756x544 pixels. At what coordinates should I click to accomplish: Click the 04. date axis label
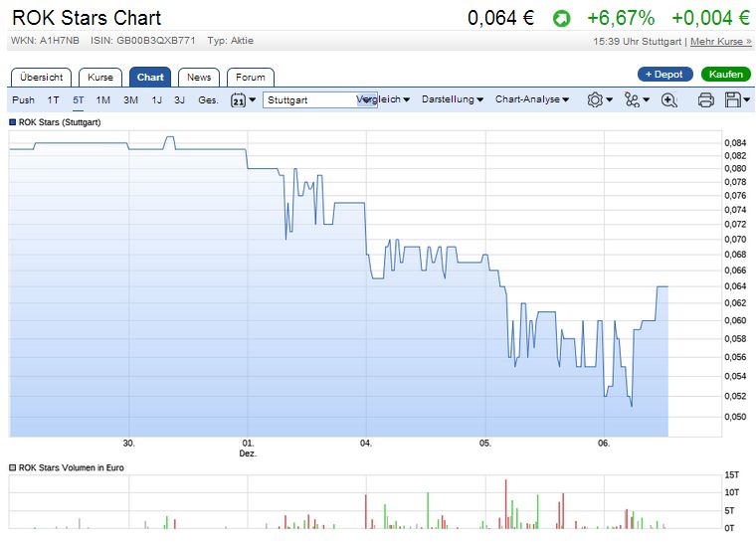point(366,443)
